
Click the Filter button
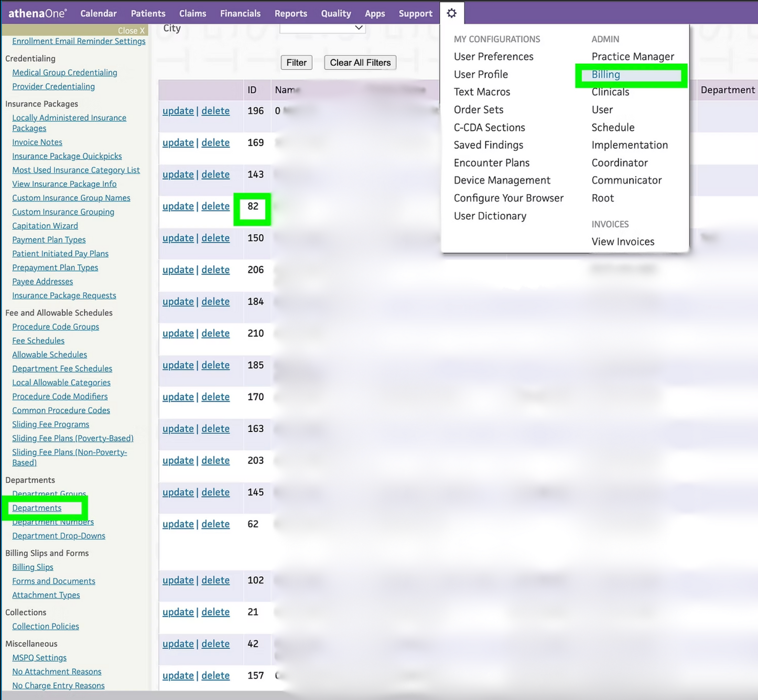click(296, 62)
